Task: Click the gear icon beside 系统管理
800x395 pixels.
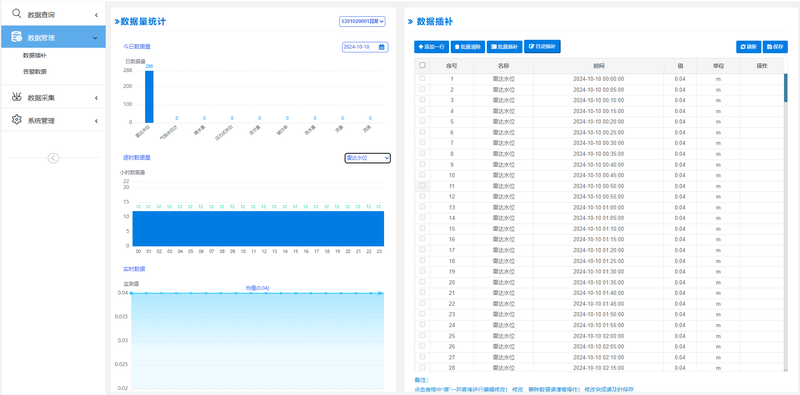Action: pyautogui.click(x=17, y=120)
